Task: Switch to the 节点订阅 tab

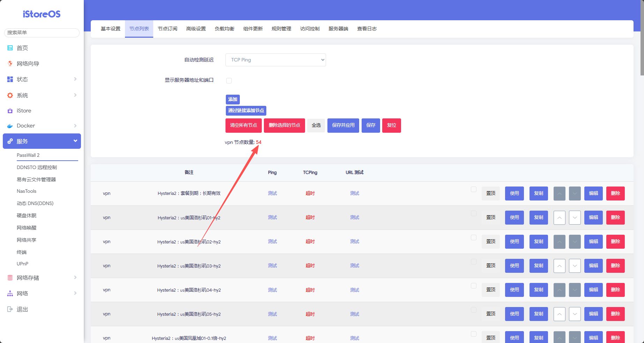Action: click(x=168, y=29)
